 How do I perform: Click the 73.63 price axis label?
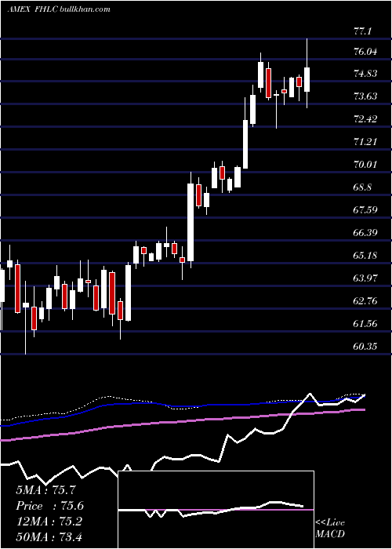(365, 96)
